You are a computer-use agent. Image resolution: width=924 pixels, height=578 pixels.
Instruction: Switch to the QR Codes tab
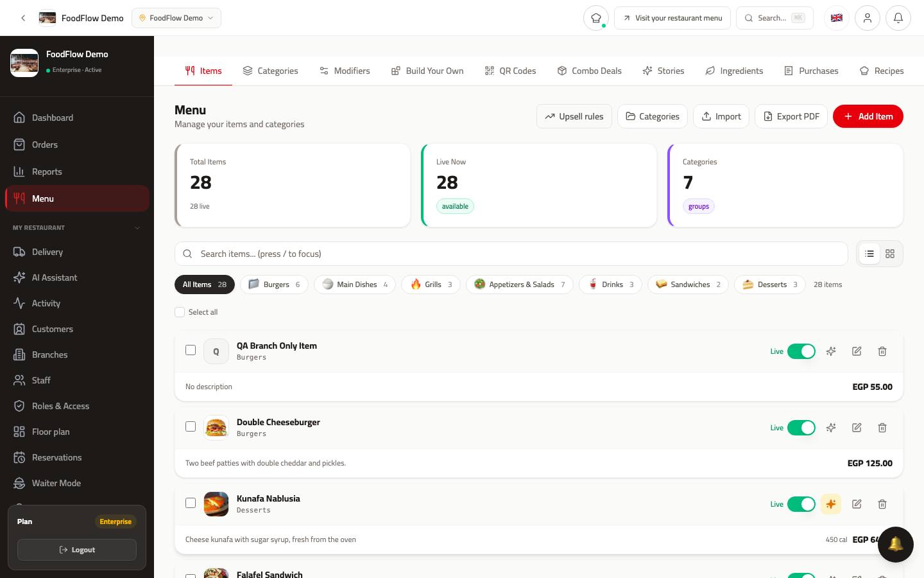click(x=510, y=71)
